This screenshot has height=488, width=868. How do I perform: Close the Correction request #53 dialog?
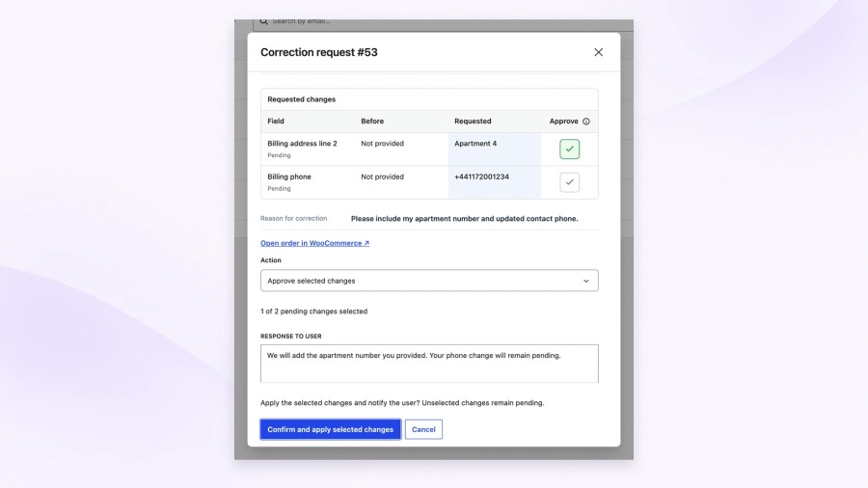pyautogui.click(x=598, y=52)
